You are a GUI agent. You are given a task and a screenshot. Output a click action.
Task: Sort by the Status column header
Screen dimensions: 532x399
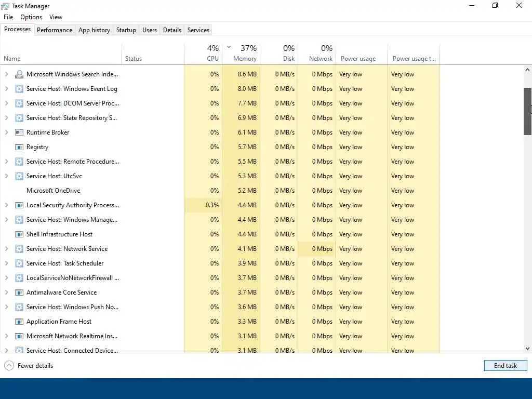pos(153,54)
